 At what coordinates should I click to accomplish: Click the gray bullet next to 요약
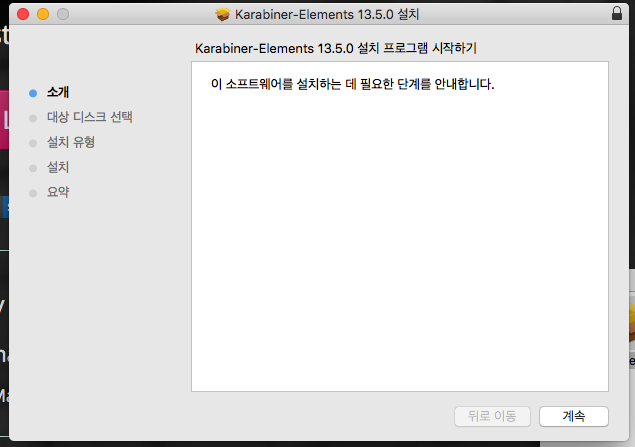(33, 194)
